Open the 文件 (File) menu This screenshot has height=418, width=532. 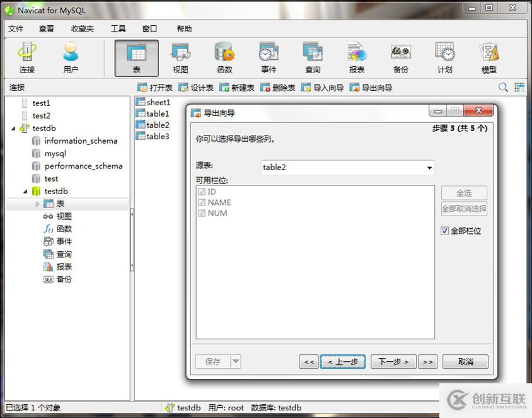pos(16,29)
